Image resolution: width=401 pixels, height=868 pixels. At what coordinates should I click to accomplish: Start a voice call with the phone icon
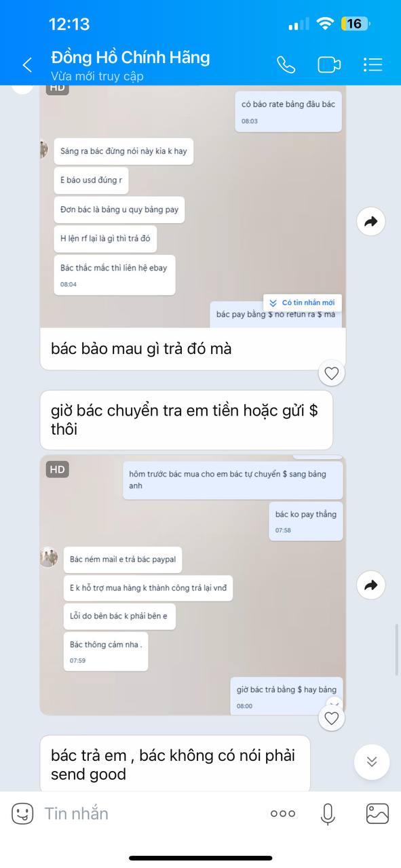point(286,64)
